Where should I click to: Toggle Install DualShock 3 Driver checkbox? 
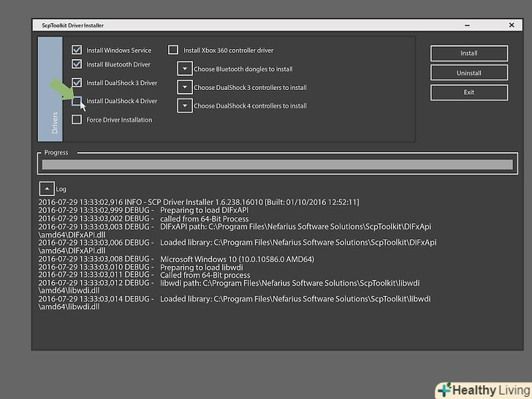coord(77,83)
